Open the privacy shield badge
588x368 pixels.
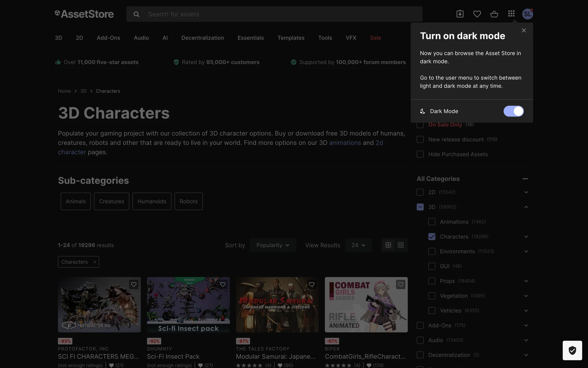(572, 350)
